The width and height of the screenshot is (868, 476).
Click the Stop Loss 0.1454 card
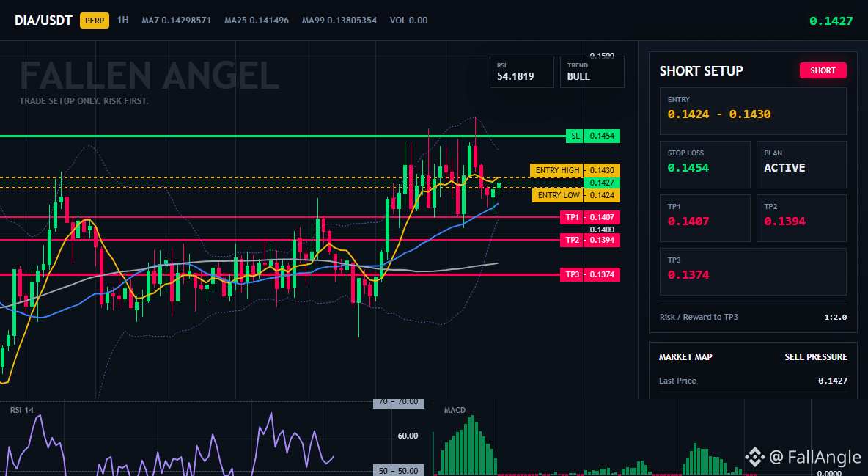[x=705, y=164]
